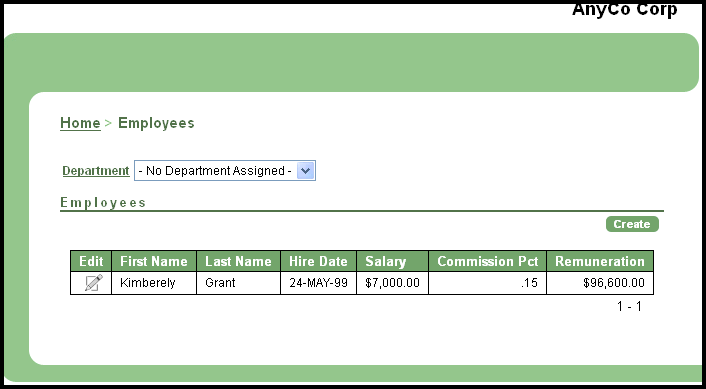Open the Department dropdown arrow
The width and height of the screenshot is (706, 389).
pos(305,171)
